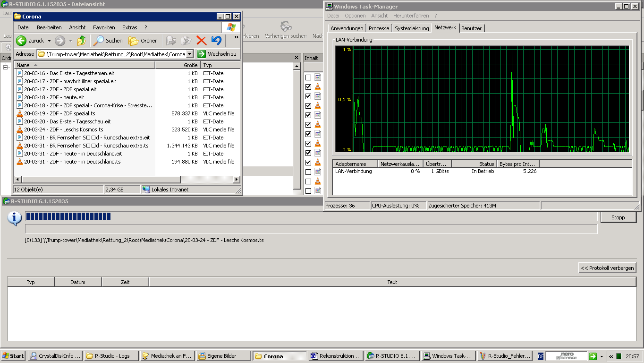Click Protokoll verbergen button
The image size is (644, 363).
pos(607,268)
